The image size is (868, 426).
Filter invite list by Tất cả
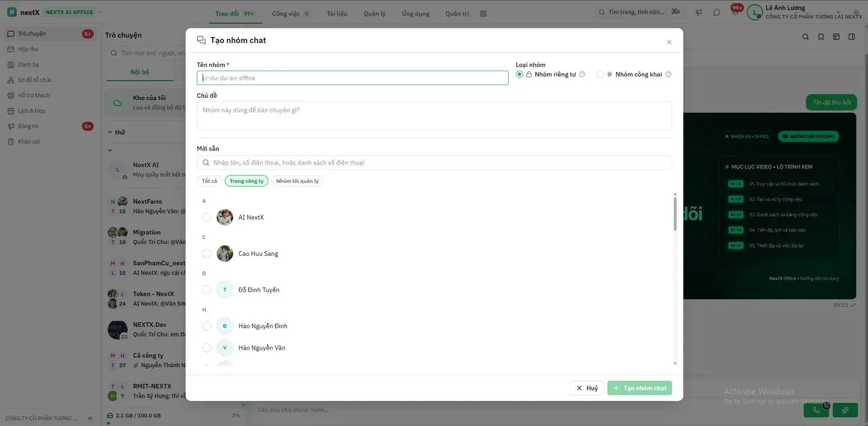(209, 181)
